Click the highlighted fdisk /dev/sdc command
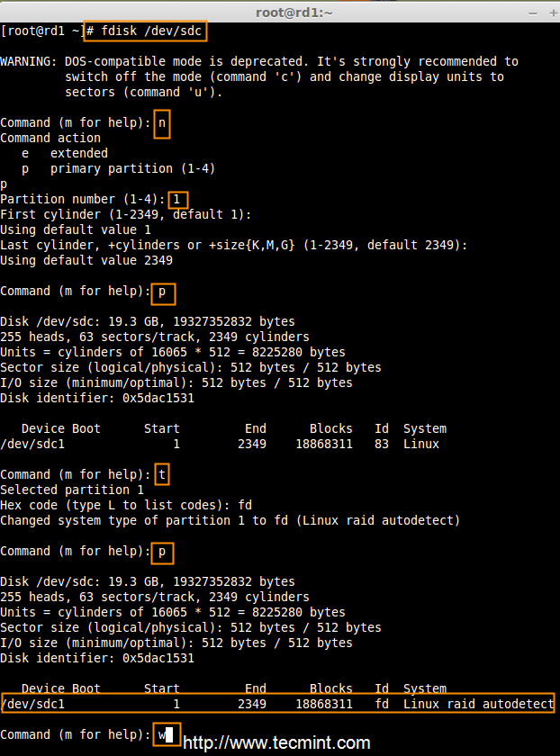The width and height of the screenshot is (560, 756). pyautogui.click(x=146, y=31)
